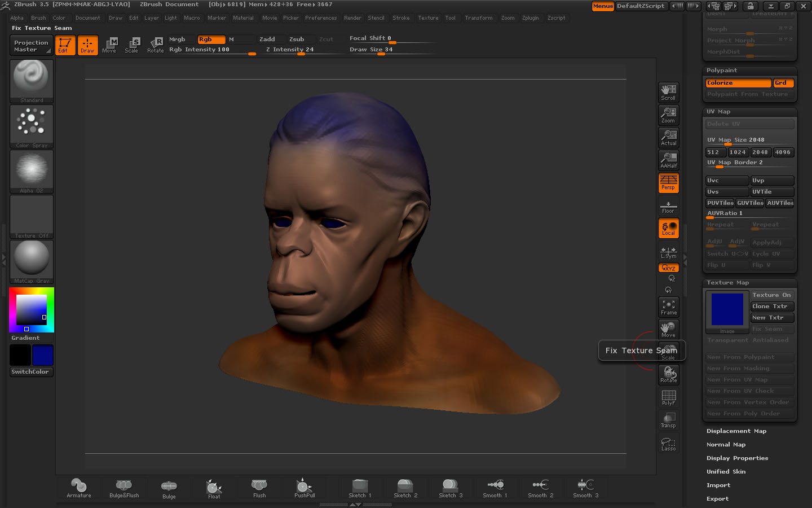Screen dimensions: 812x508
Task: Expand the Display Properties section
Action: click(737, 458)
